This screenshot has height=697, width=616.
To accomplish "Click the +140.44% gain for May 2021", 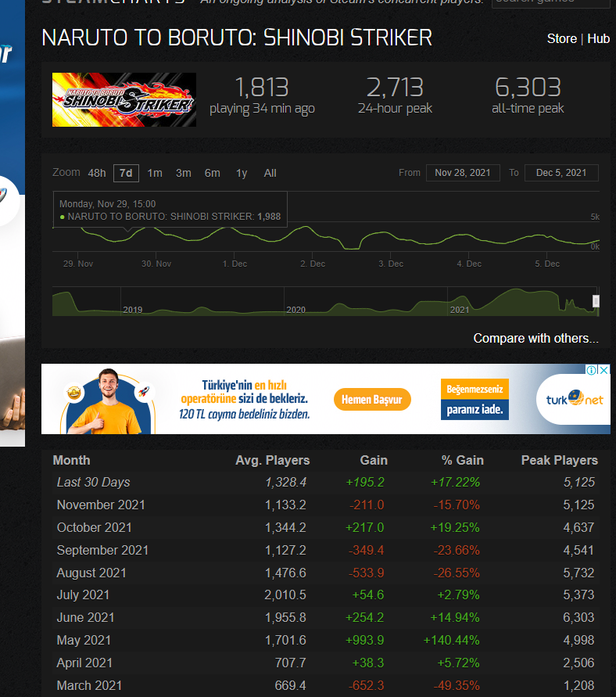I will [x=451, y=640].
